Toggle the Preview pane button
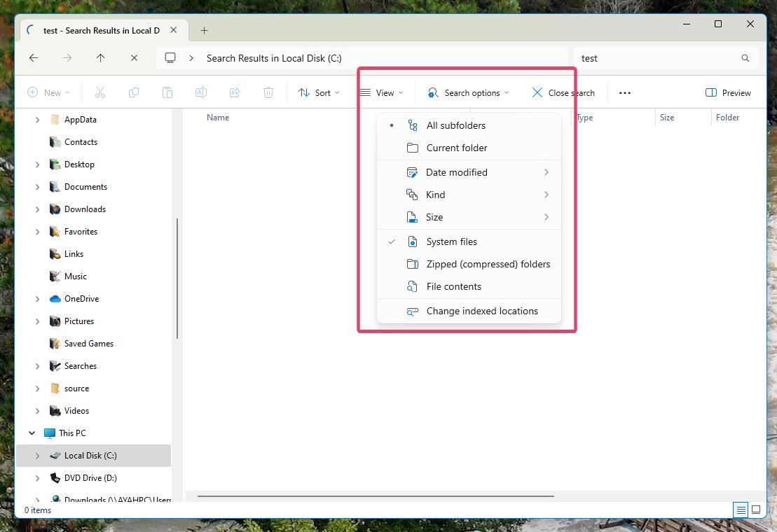This screenshot has height=532, width=777. coord(728,92)
